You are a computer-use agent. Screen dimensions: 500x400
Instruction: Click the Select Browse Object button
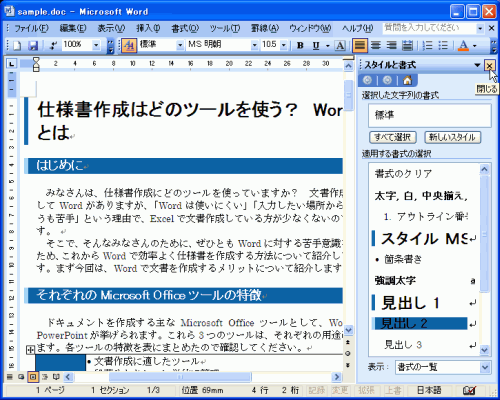[348, 354]
